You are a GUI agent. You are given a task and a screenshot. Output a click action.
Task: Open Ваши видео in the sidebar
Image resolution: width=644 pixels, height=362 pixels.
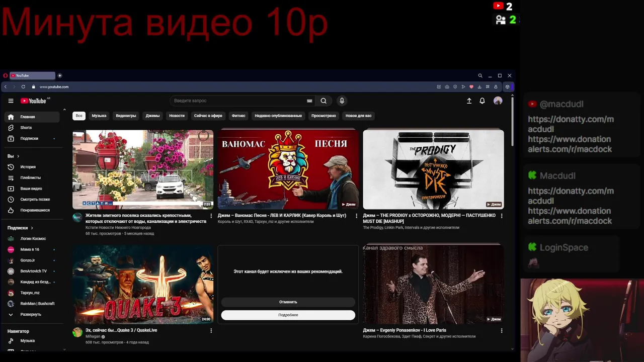32,189
